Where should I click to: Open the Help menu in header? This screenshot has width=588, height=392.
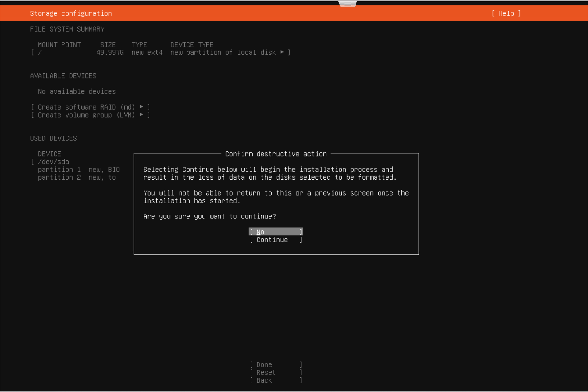[506, 13]
